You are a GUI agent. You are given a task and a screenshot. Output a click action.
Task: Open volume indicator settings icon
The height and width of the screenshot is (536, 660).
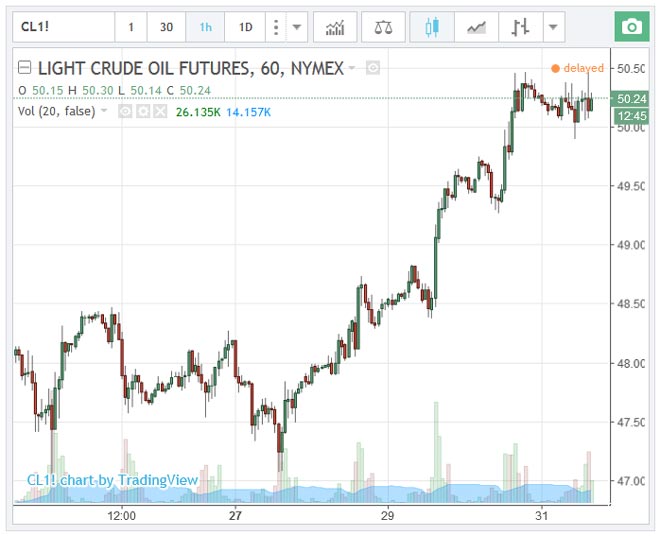[143, 112]
